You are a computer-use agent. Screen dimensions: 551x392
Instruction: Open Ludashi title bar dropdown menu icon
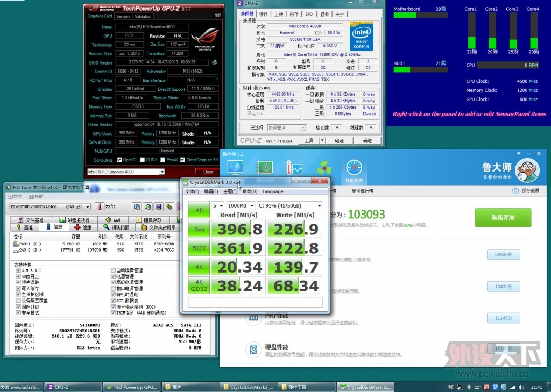point(519,153)
